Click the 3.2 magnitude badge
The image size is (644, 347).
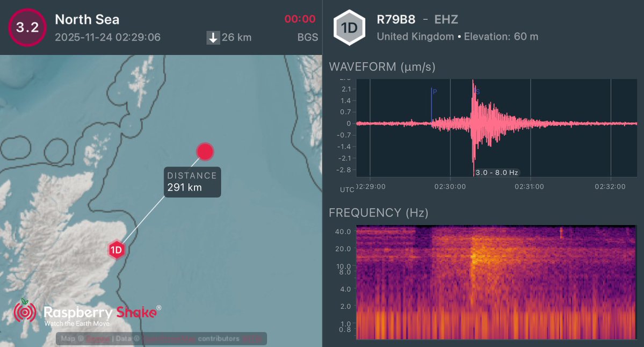coord(27,27)
